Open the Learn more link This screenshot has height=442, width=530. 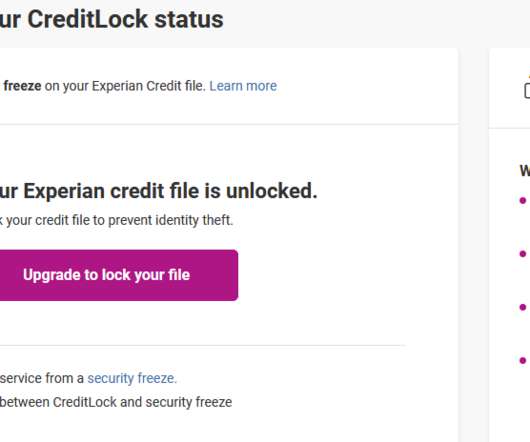coord(243,86)
